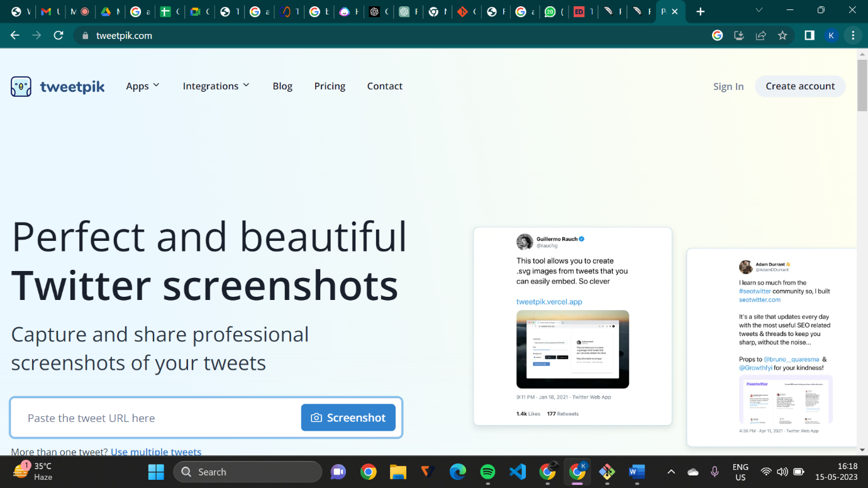Open Chrome side panel icon
The height and width of the screenshot is (488, 868).
click(810, 36)
